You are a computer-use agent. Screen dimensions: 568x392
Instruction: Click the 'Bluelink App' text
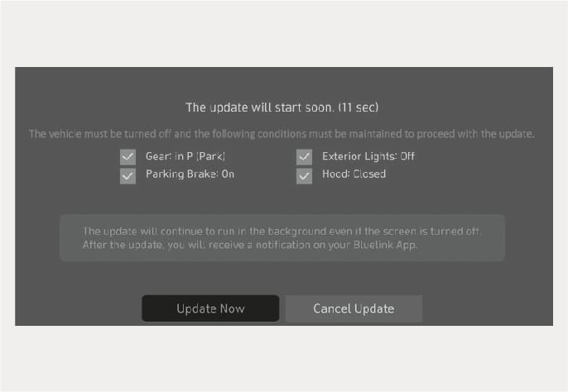(386, 245)
